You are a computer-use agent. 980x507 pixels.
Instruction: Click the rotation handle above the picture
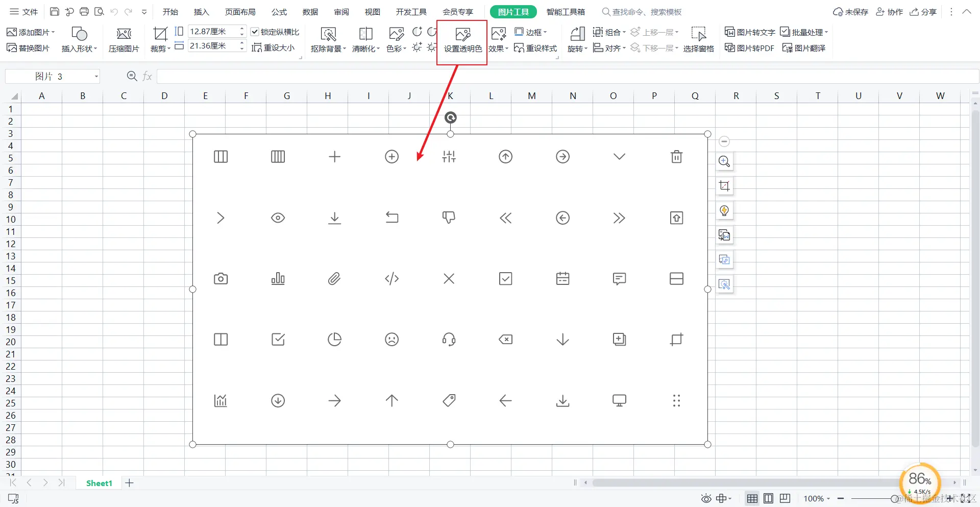450,118
